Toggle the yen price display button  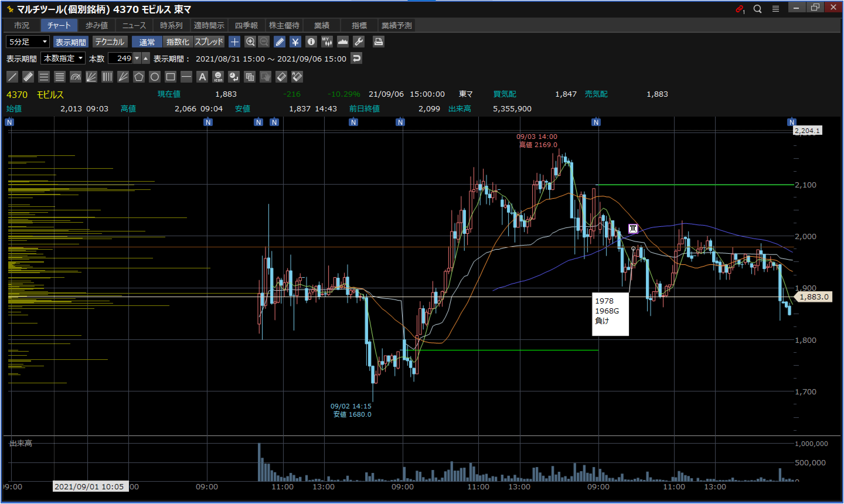295,42
